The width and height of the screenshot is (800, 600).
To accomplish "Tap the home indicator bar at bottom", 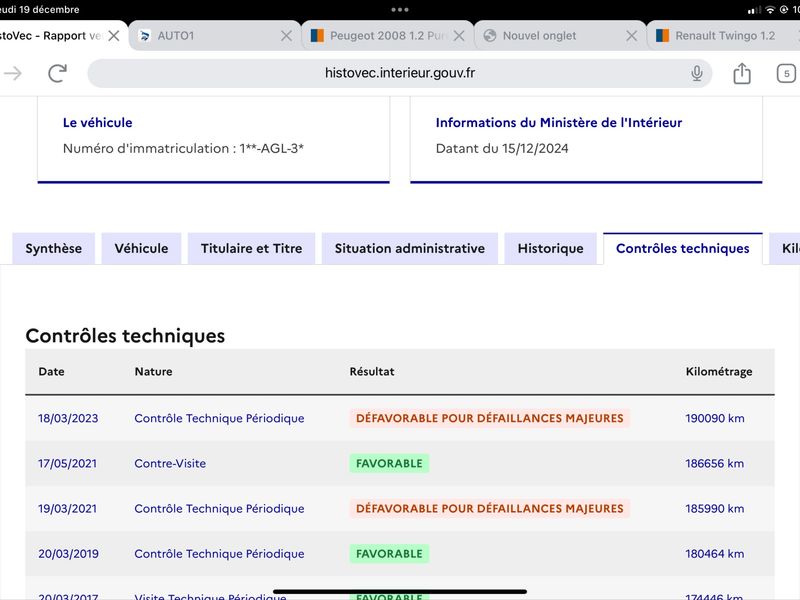I will (x=399, y=592).
